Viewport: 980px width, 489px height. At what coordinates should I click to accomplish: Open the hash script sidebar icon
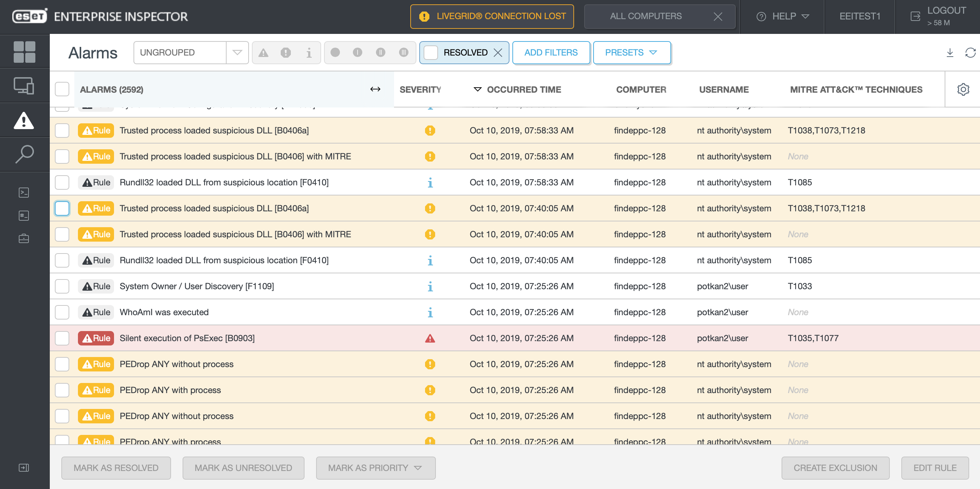pyautogui.click(x=24, y=216)
